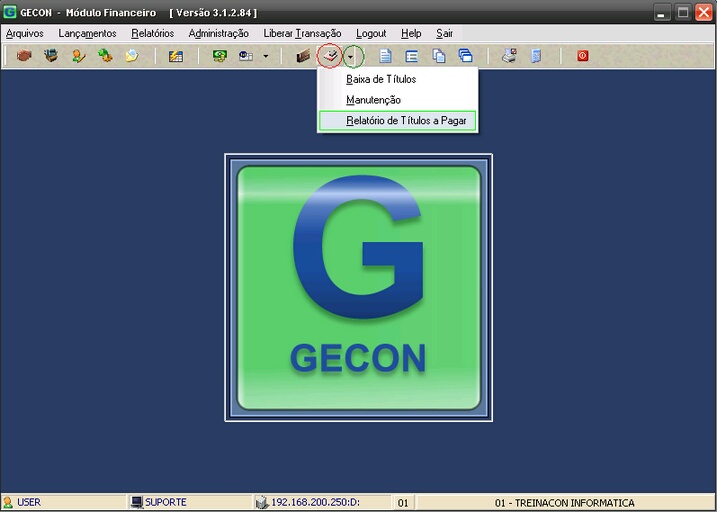Expand the arrow next to card icon
Screen dimensions: 717x512
coord(265,56)
